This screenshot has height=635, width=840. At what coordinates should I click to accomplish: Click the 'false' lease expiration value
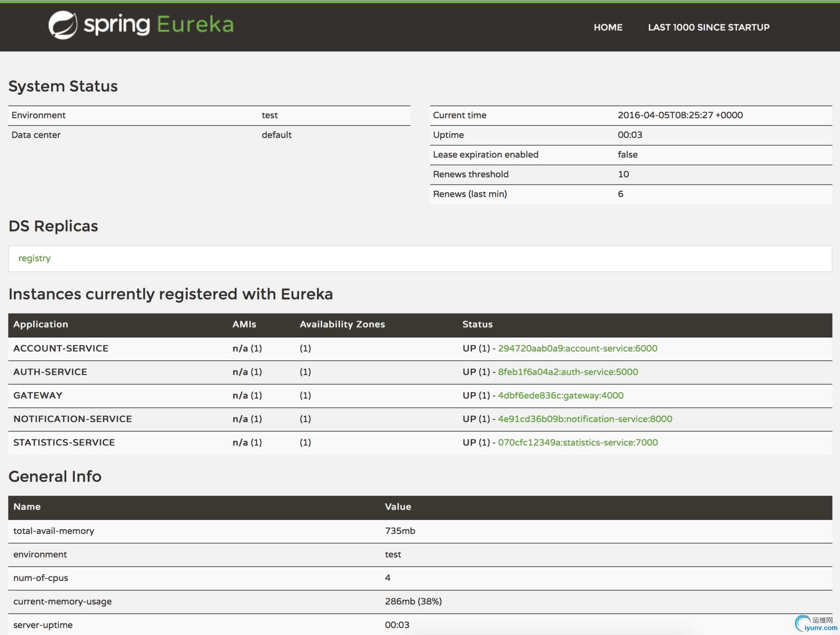tap(627, 154)
